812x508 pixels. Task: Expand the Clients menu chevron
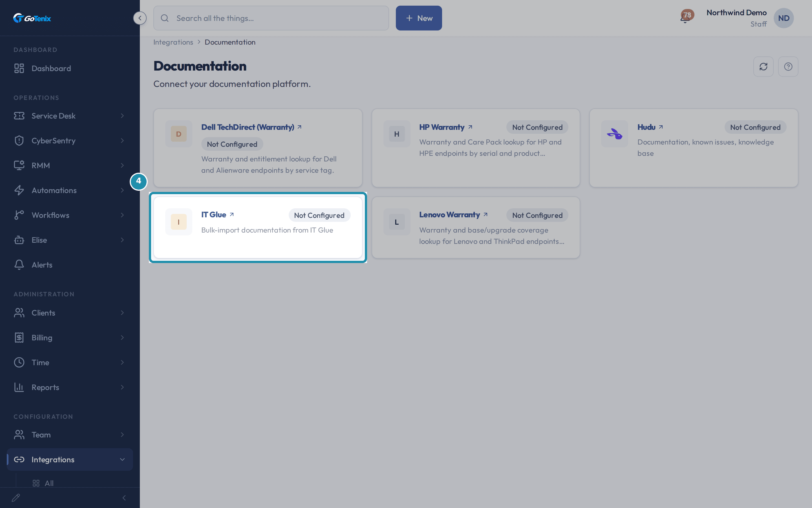[x=122, y=313]
